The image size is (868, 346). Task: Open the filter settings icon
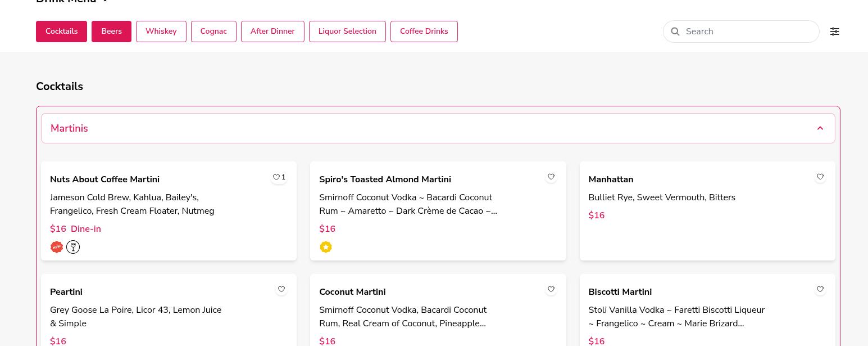(834, 32)
